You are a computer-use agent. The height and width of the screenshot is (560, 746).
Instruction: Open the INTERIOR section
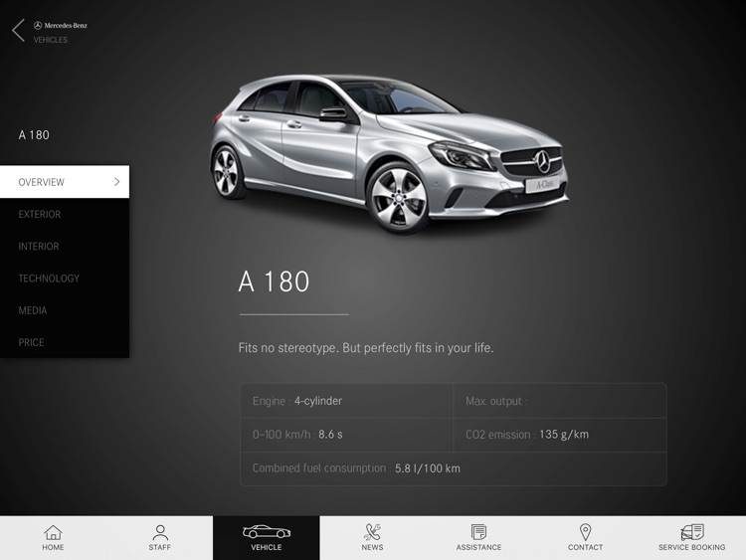pos(65,246)
